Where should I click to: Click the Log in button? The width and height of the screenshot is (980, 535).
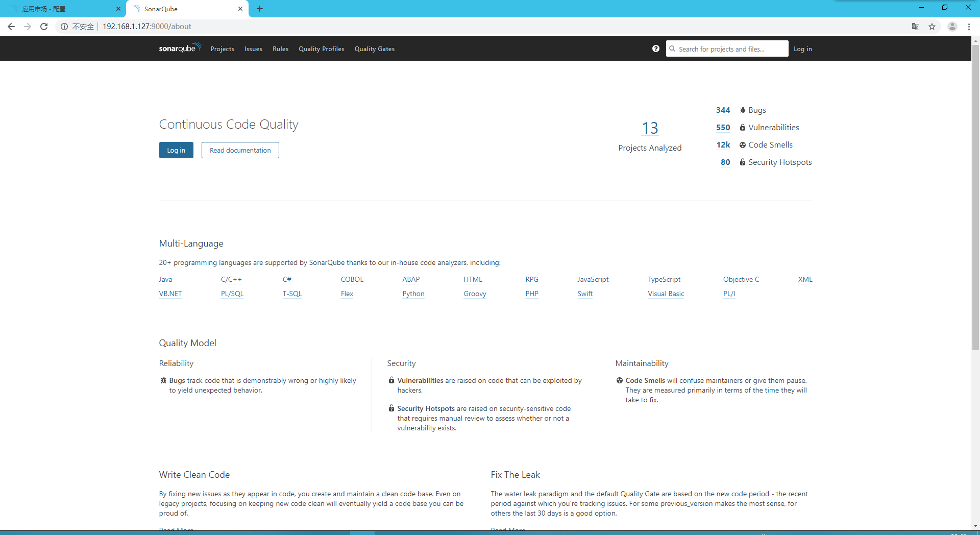coord(176,150)
